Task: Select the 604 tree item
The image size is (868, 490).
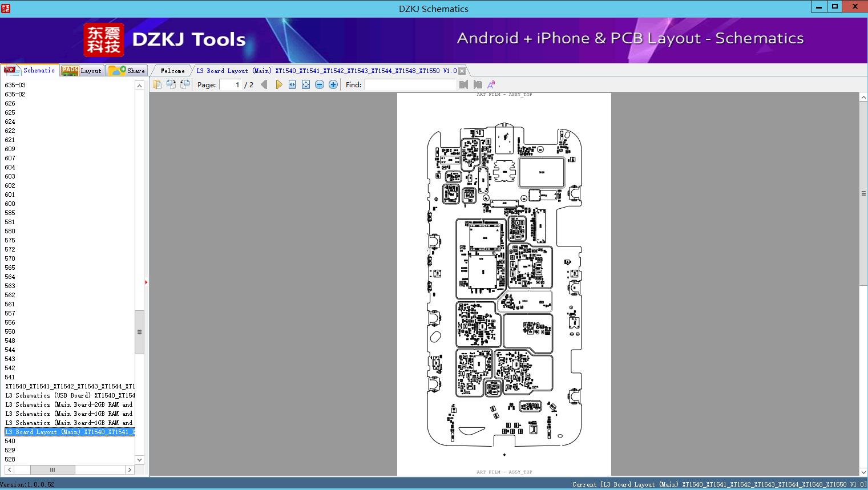Action: (x=10, y=167)
